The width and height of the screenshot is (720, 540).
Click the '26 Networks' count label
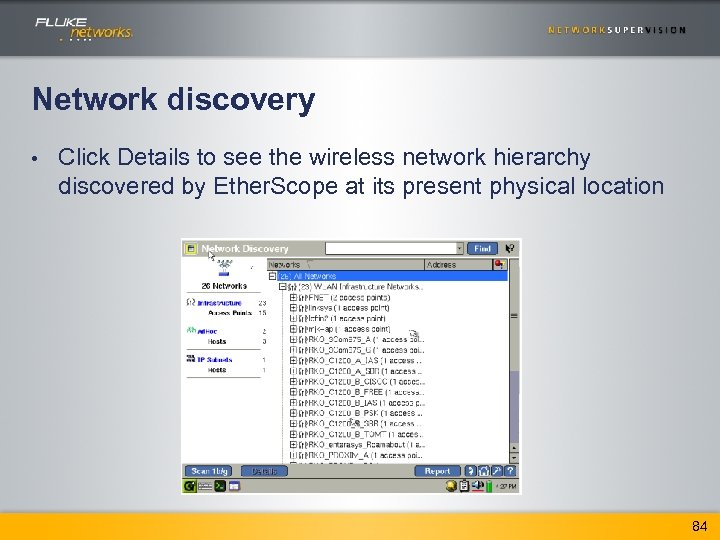coord(224,286)
